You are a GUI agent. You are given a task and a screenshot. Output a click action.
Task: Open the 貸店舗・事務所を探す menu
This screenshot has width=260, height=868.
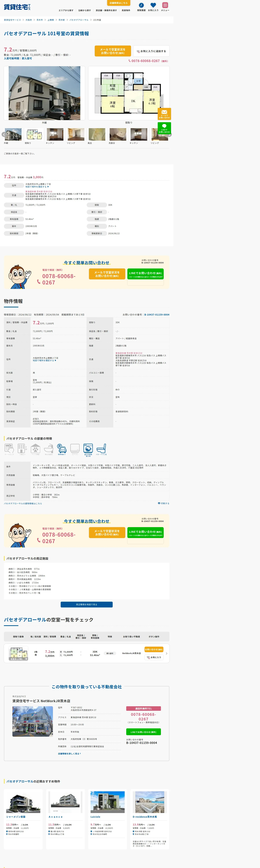click(x=106, y=10)
